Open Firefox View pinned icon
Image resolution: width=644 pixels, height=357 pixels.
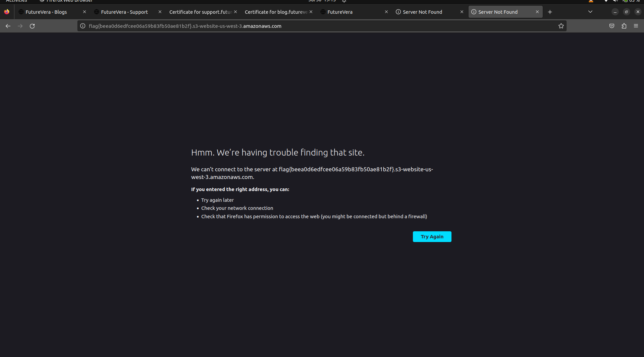(7, 12)
